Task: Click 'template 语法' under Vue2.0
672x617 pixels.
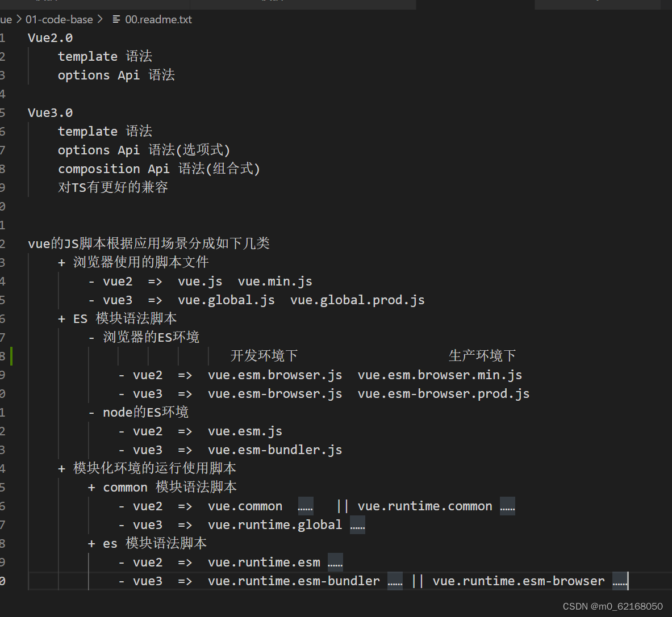Action: [105, 56]
